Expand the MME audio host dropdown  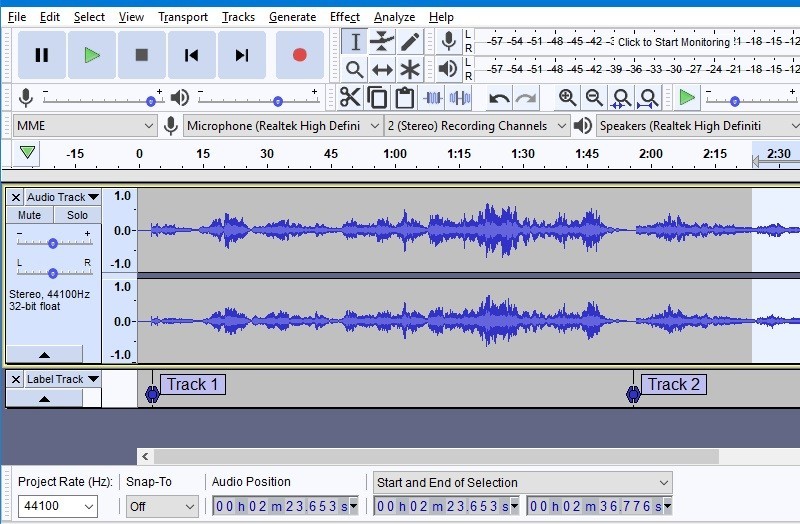[x=84, y=126]
